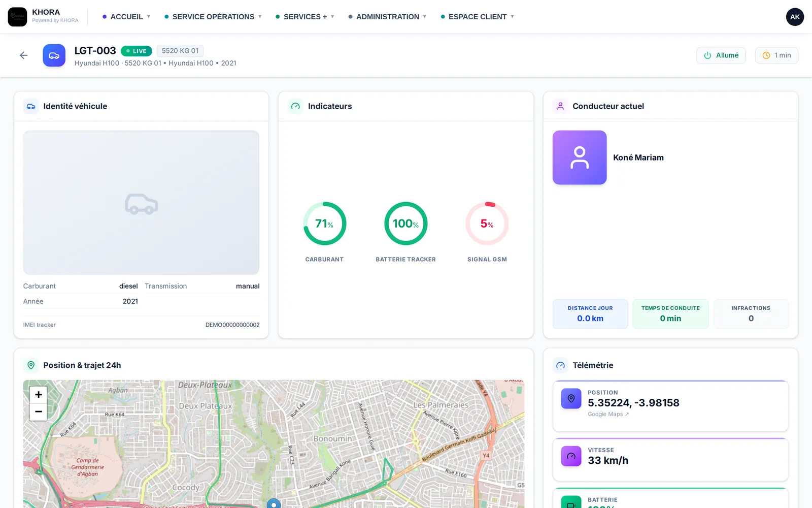
Task: Open the 1 min refresh interval
Action: pyautogui.click(x=776, y=55)
